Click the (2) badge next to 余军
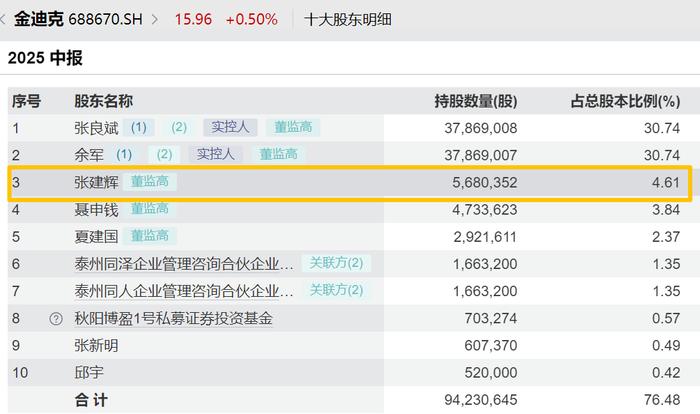 point(164,154)
